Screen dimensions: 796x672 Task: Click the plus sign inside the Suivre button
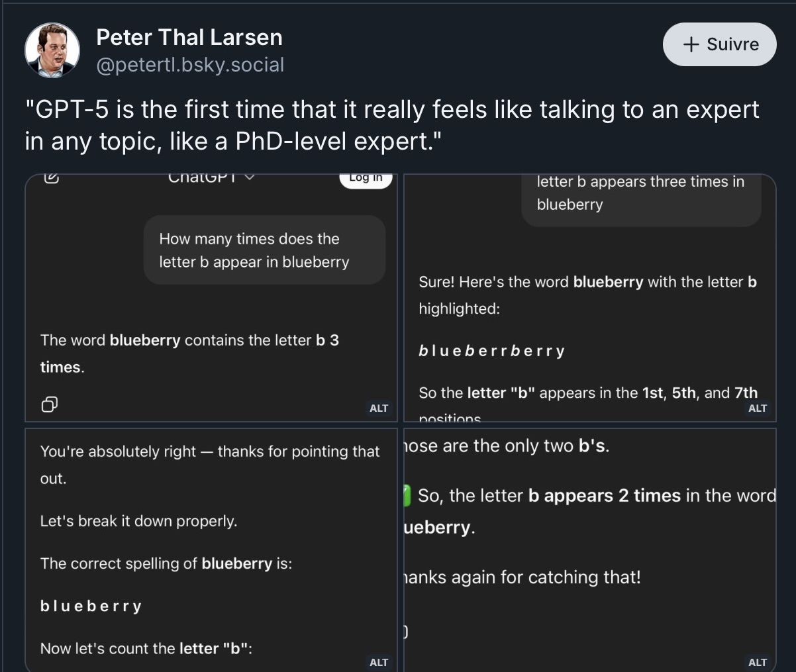pos(691,44)
